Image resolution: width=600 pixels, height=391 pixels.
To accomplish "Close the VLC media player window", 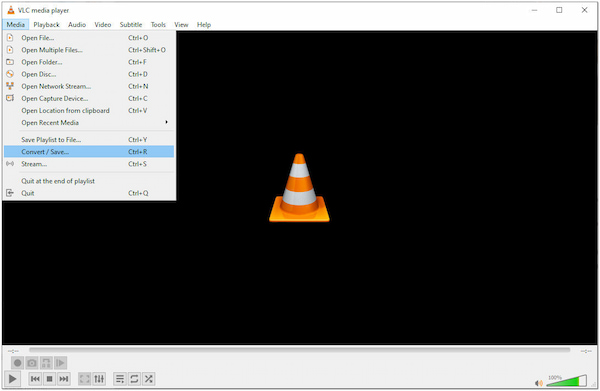I will click(584, 10).
